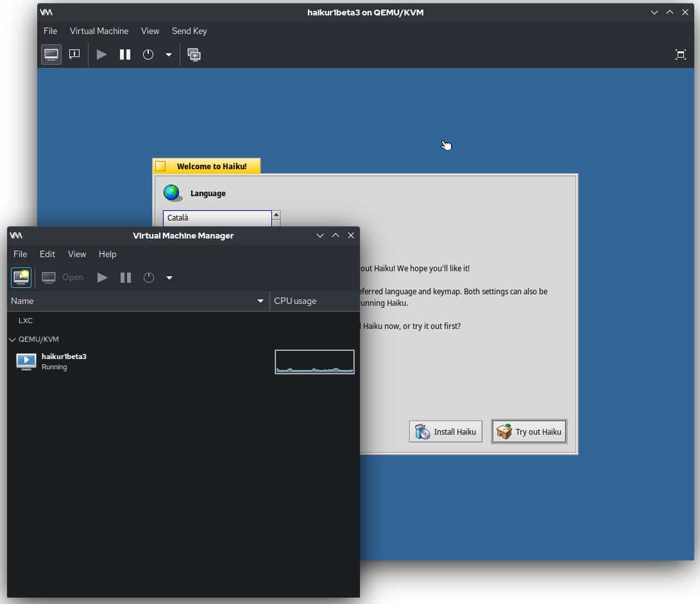
Task: Open shutdown options dropdown in haikur1beta3 window
Action: pyautogui.click(x=169, y=55)
